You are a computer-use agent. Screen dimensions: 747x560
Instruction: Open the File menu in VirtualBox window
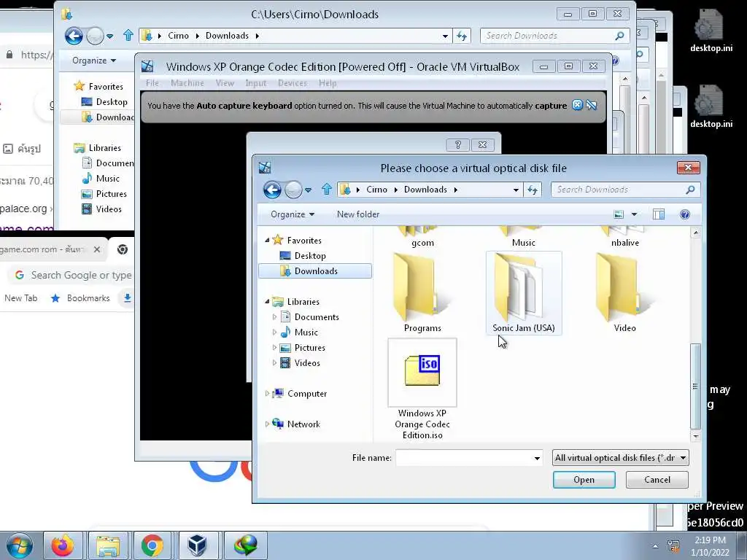[x=152, y=83]
